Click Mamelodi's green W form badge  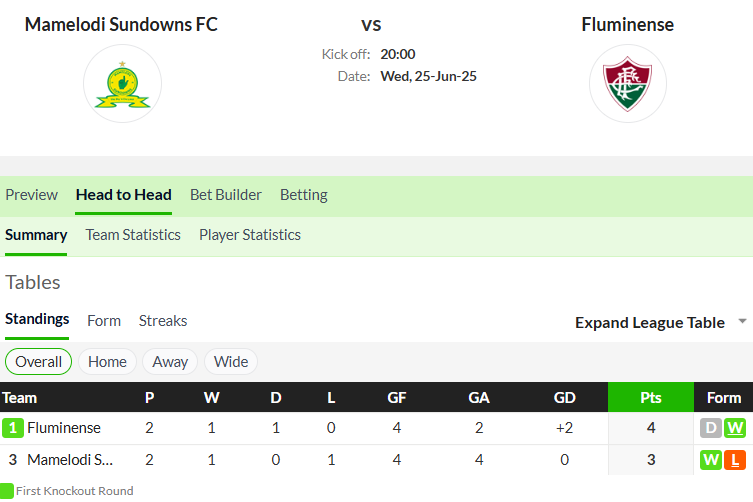pos(711,460)
